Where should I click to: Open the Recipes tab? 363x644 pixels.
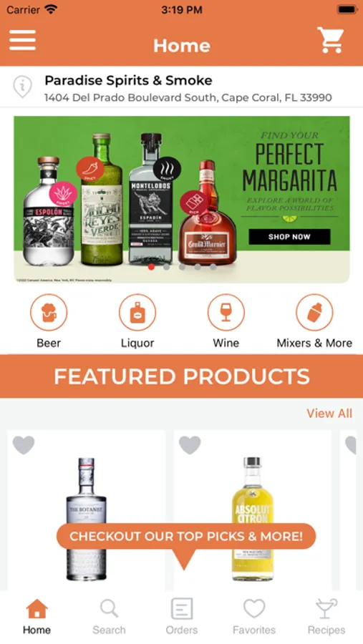(326, 617)
